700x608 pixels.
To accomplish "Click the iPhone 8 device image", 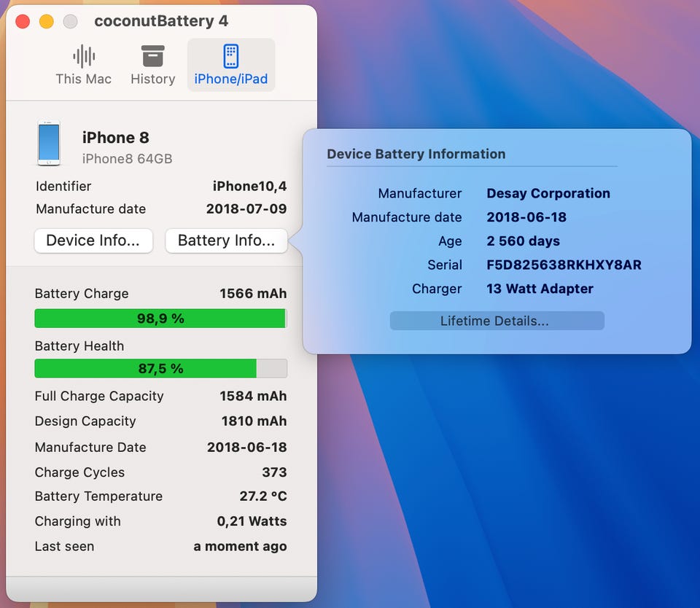I will click(x=49, y=144).
